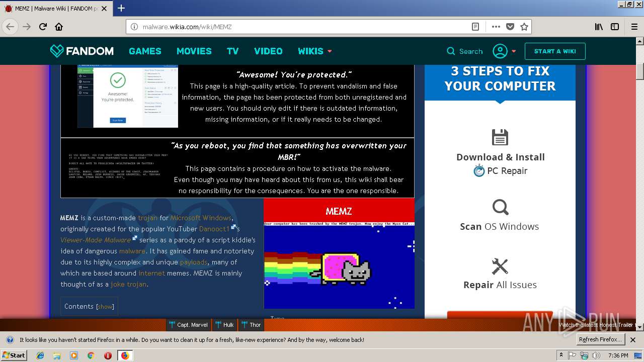Open page actions menu (three dots)
Image resolution: width=644 pixels, height=362 pixels.
coord(496,27)
